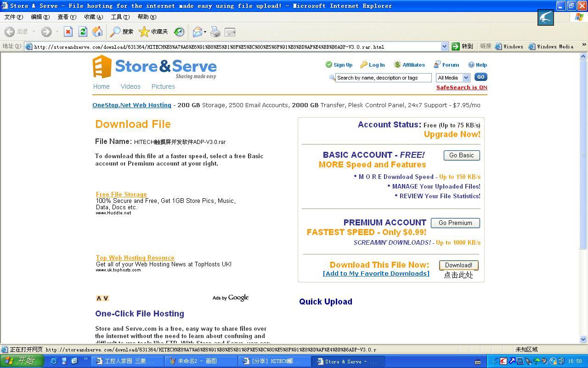Click the IE Stop loading icon
This screenshot has height=368, width=588.
[x=68, y=32]
